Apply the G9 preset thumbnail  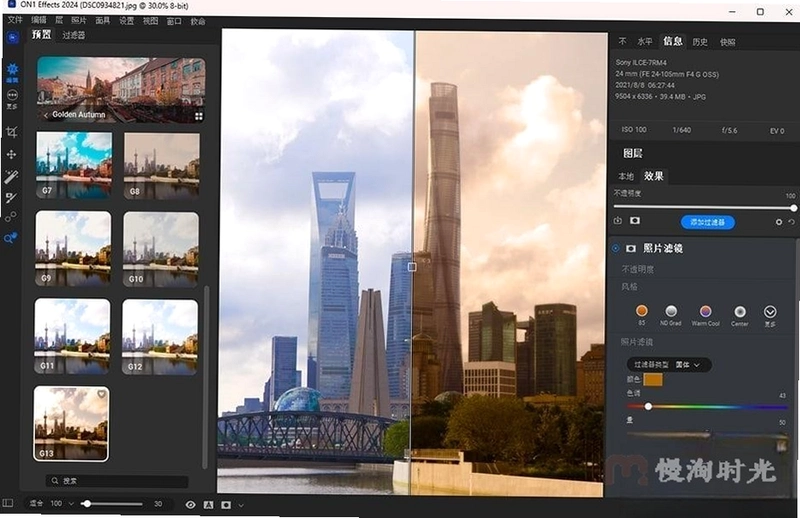(x=73, y=249)
